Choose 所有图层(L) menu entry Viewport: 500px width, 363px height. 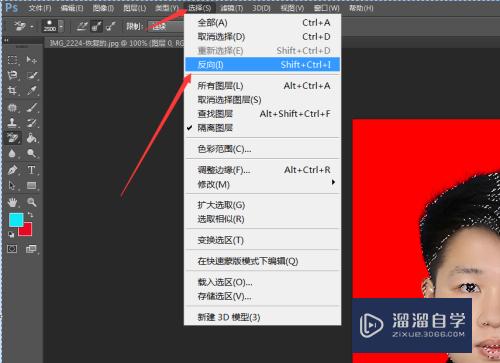(262, 86)
